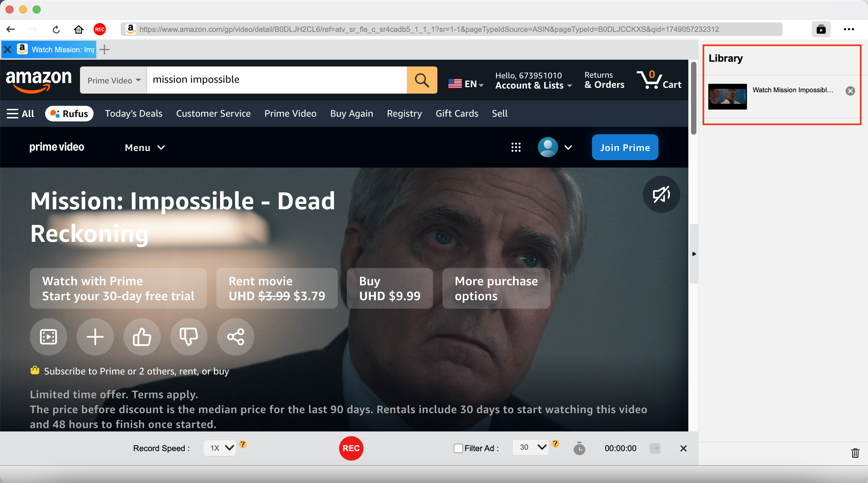The height and width of the screenshot is (483, 868).
Task: Open the recording timer clock icon
Action: (579, 448)
